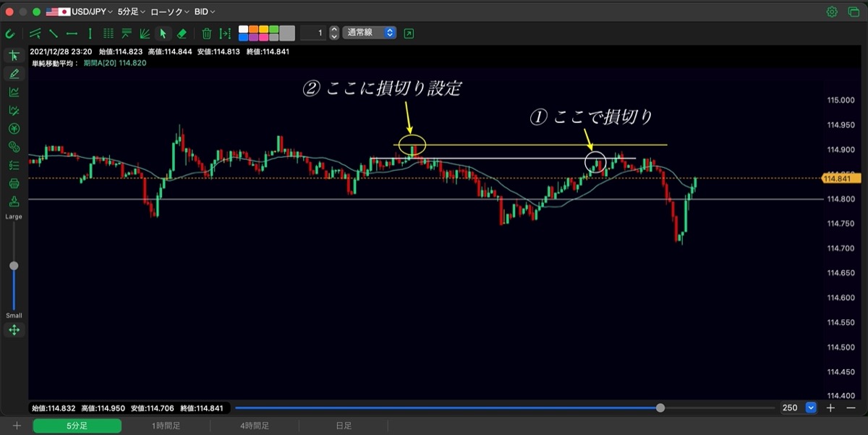The height and width of the screenshot is (435, 868).
Task: Click the 単純移動平均 indicator label
Action: [54, 63]
